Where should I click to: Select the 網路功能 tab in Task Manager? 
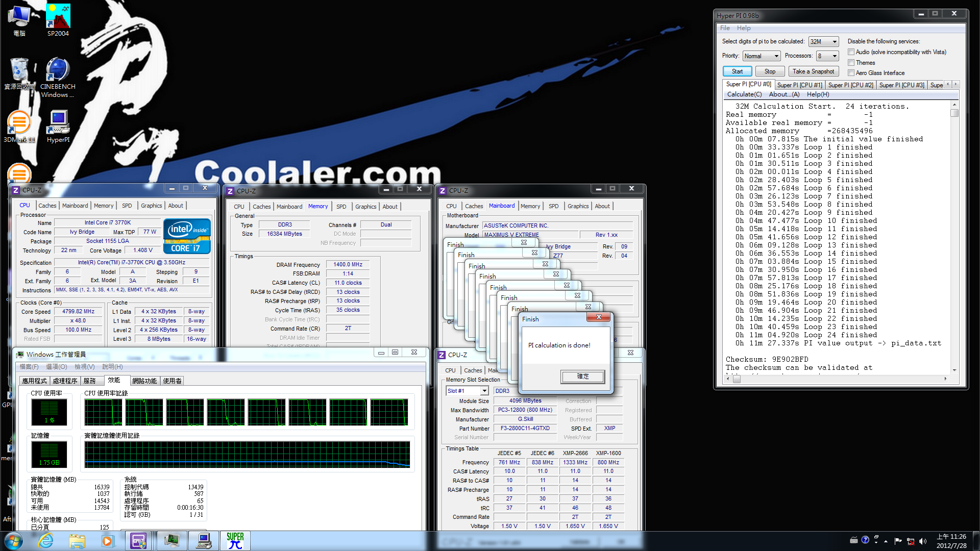[x=144, y=381]
